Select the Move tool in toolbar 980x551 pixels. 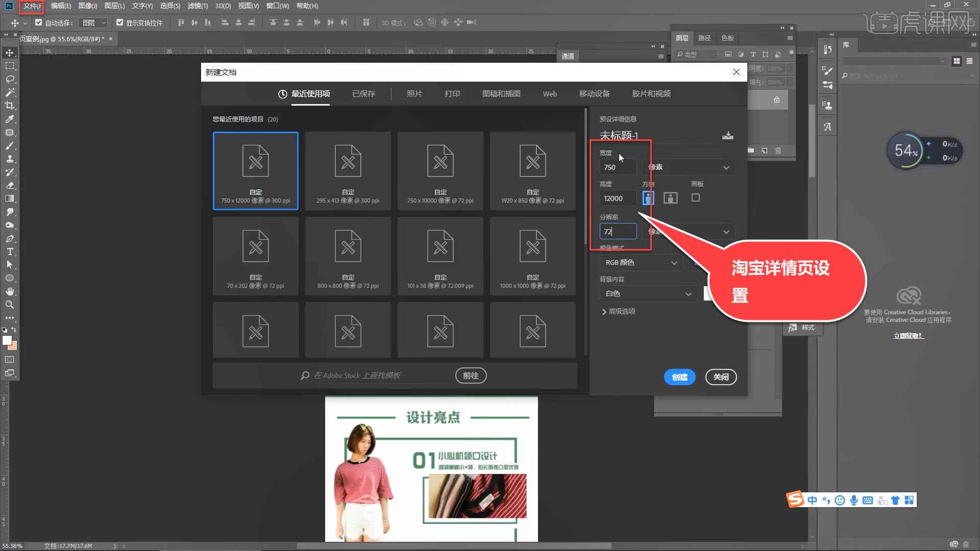(x=10, y=53)
